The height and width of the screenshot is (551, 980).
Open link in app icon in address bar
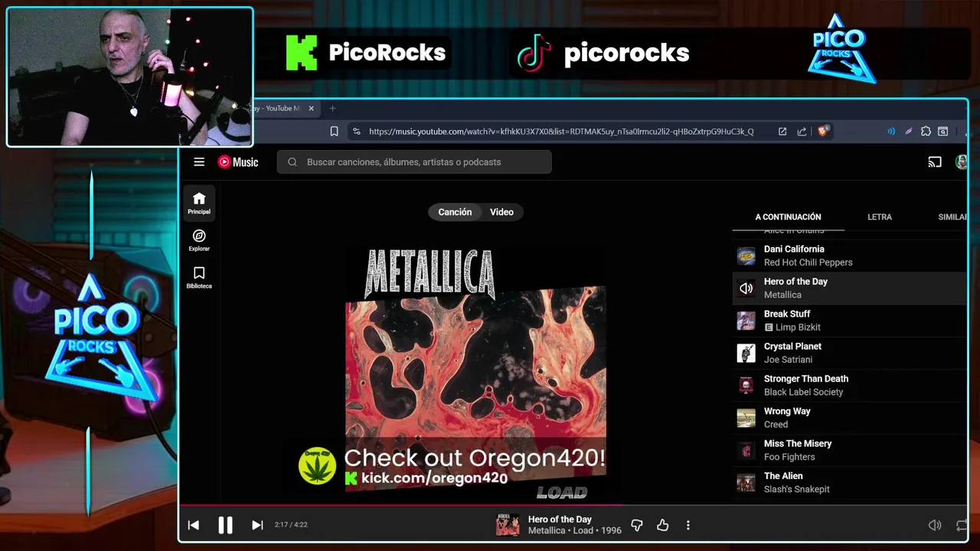pos(782,132)
